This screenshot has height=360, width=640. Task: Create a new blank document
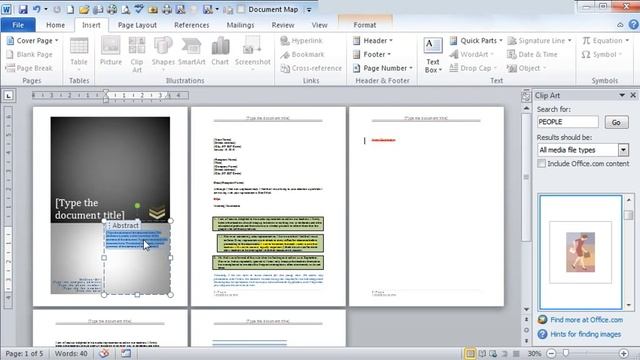[70, 9]
